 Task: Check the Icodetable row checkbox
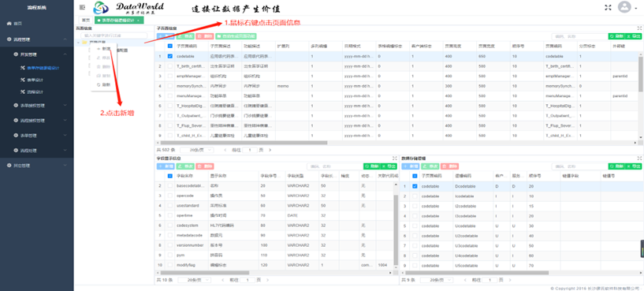(415, 196)
